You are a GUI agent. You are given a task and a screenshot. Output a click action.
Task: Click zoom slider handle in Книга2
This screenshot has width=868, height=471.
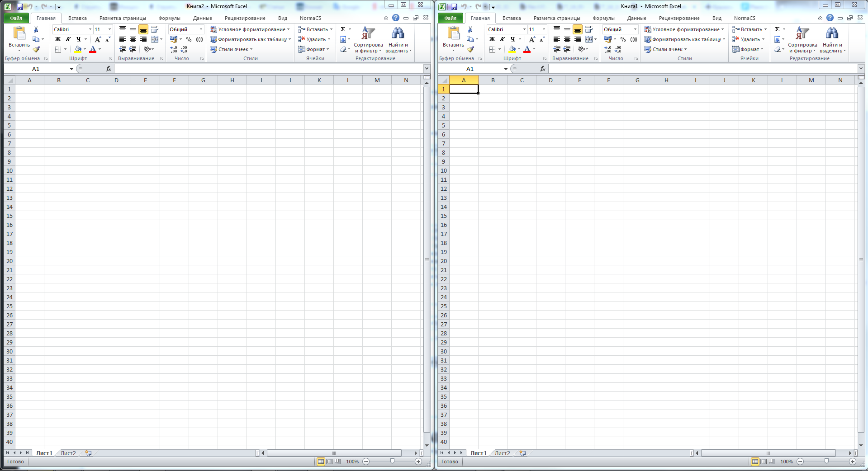pos(392,462)
